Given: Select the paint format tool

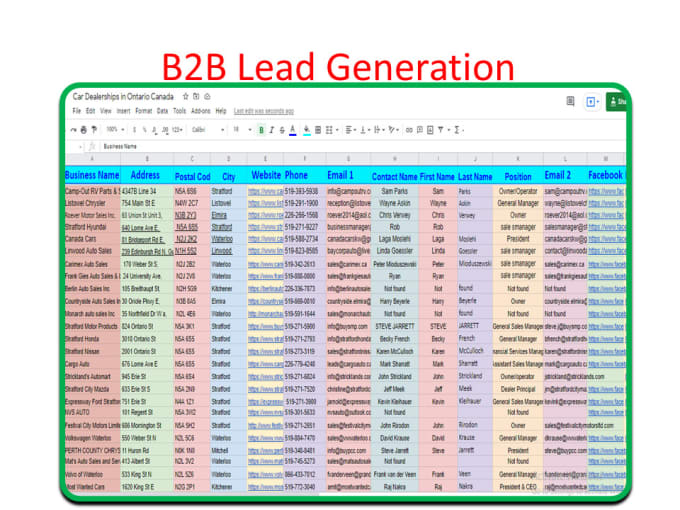Looking at the screenshot, I should 94,130.
